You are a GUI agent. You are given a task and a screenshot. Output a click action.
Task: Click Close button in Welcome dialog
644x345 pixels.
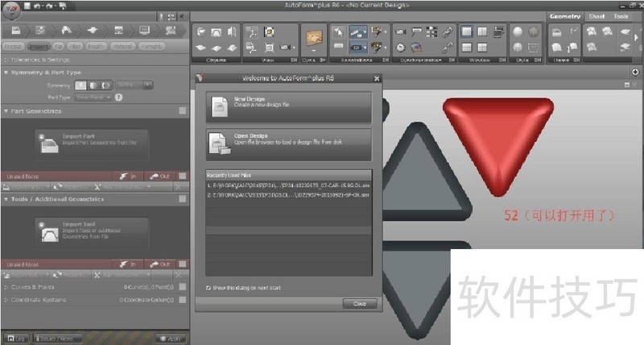click(359, 303)
